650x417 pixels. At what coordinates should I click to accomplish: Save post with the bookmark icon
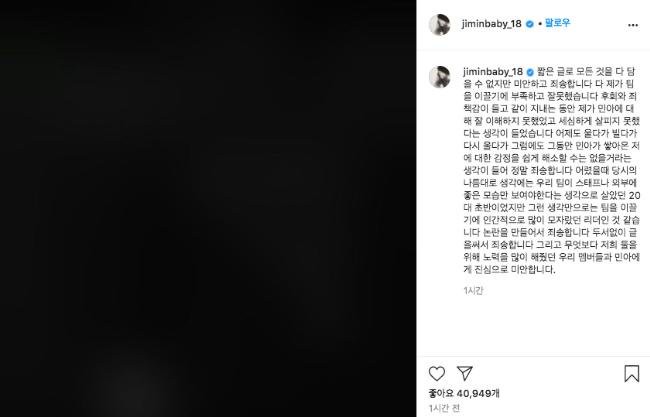click(632, 373)
